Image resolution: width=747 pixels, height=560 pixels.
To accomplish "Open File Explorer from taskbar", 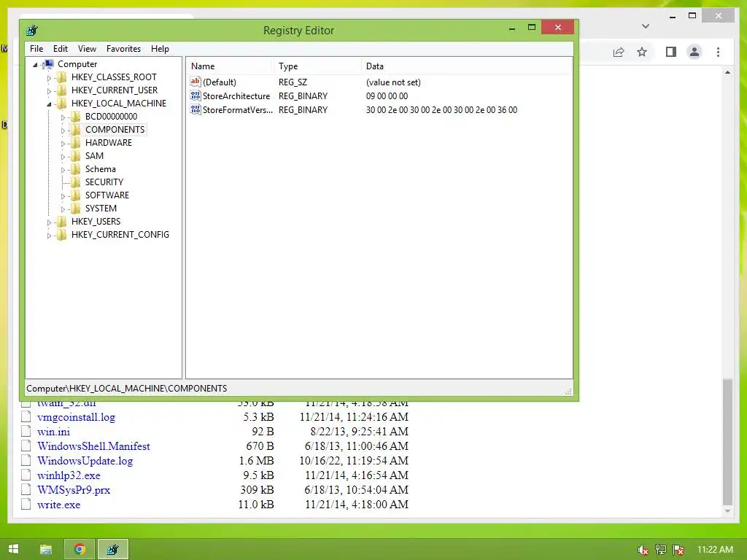I will coord(46,549).
